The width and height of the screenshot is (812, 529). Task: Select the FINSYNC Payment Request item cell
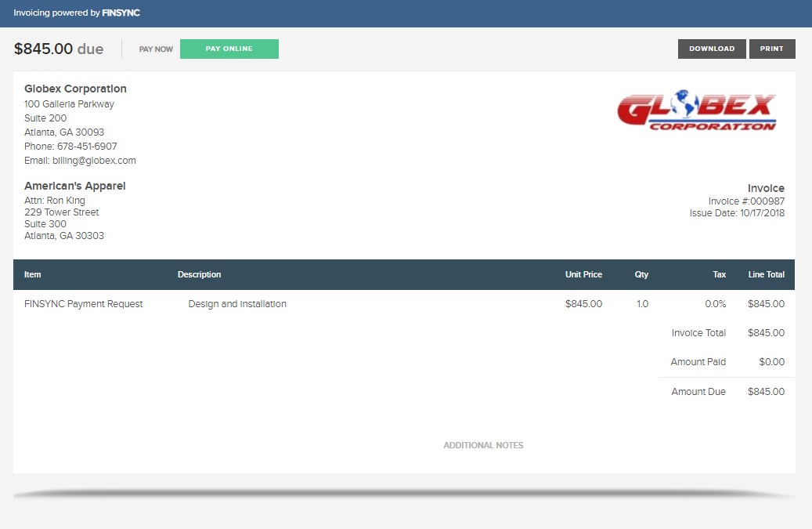tap(83, 304)
